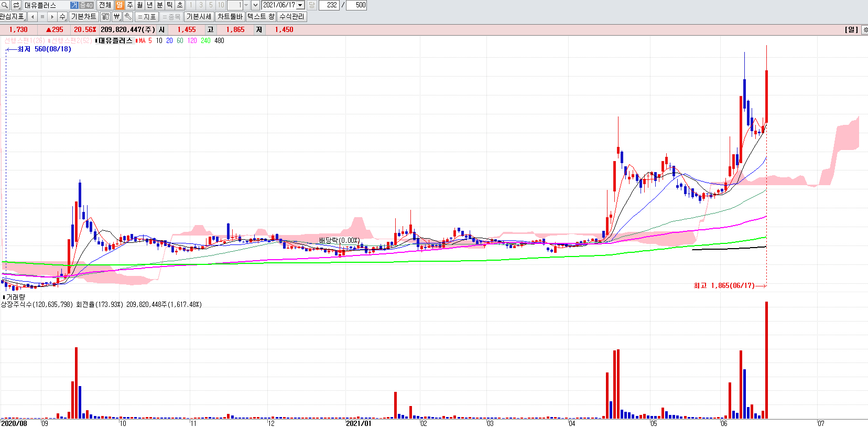The image size is (868, 427).
Task: Click the 최저 560(08/18) low label
Action: coord(44,49)
